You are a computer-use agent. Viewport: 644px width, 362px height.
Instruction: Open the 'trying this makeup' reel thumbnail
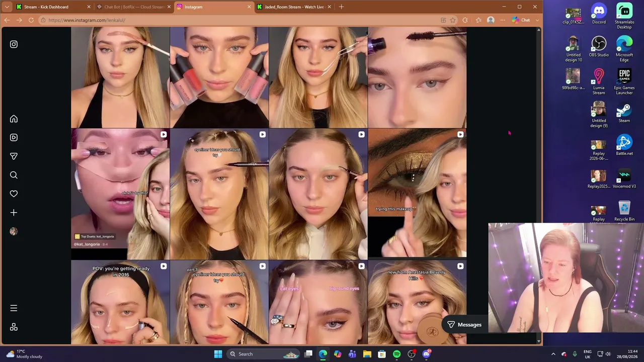[417, 194]
